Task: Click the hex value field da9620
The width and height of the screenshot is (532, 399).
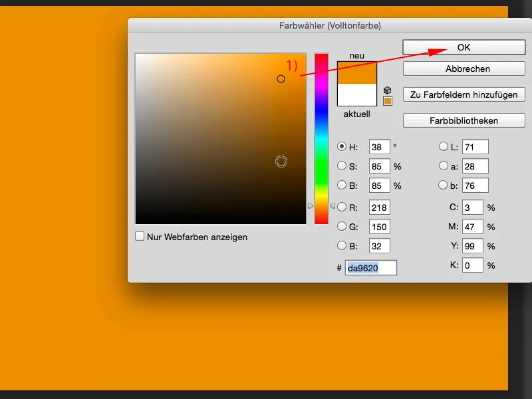Action: pos(371,268)
